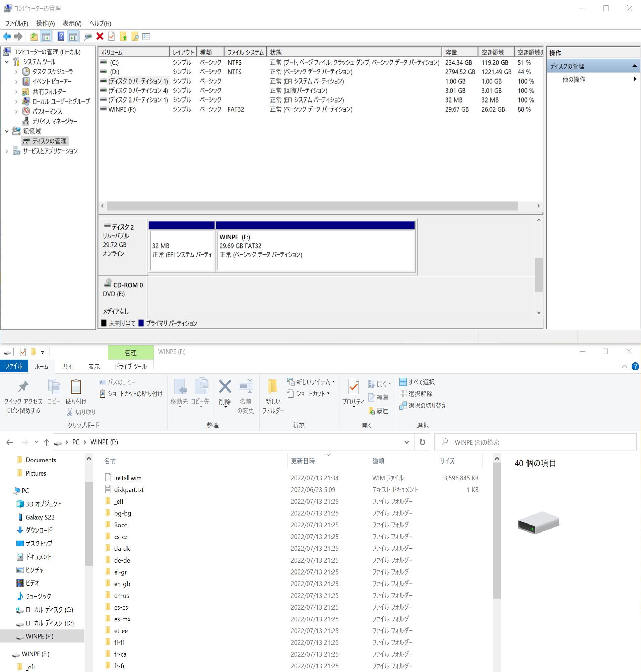Open file 履歴 (History) via its icon

pyautogui.click(x=379, y=411)
